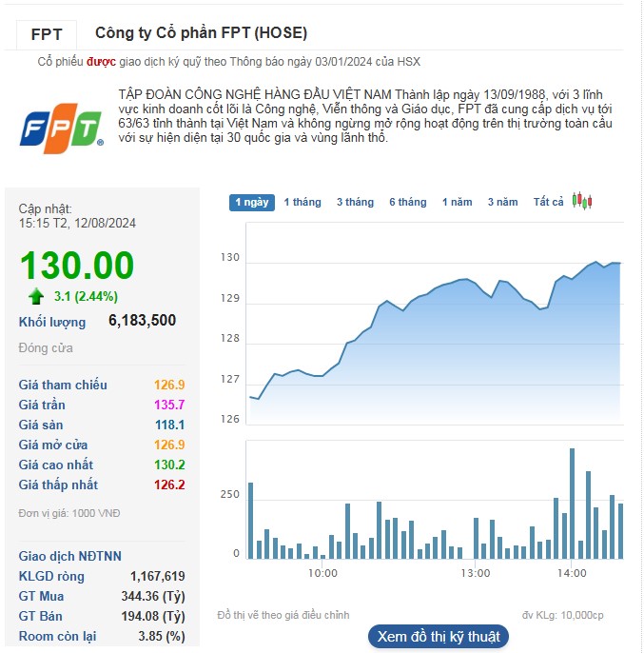Switch chart to 1 tháng range
Viewport: 644px width, 653px height.
click(302, 203)
